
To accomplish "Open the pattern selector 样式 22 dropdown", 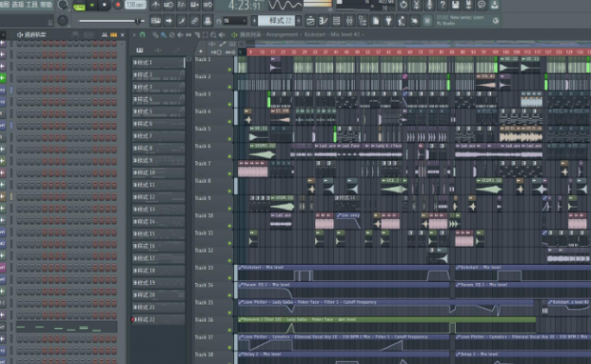I will point(278,21).
